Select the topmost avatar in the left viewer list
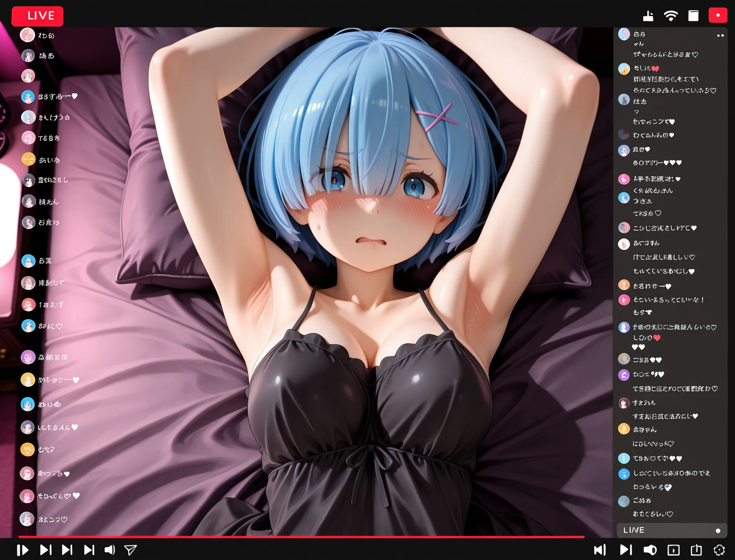The image size is (735, 560). pyautogui.click(x=27, y=35)
